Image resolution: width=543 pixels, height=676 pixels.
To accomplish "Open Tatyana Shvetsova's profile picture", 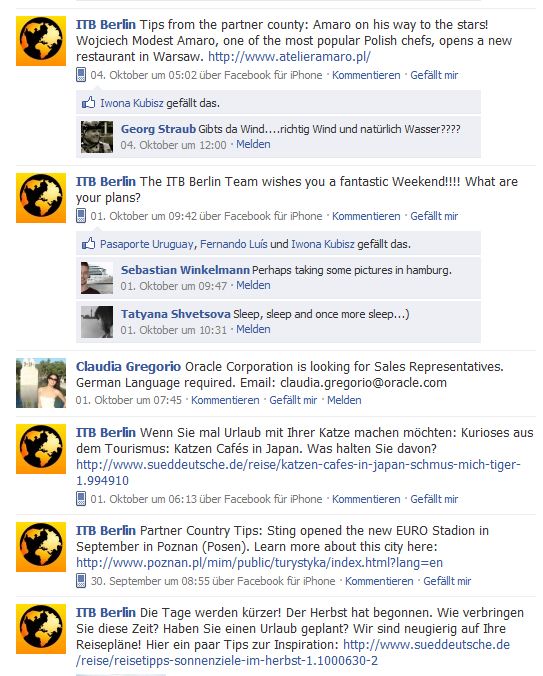I will click(97, 322).
